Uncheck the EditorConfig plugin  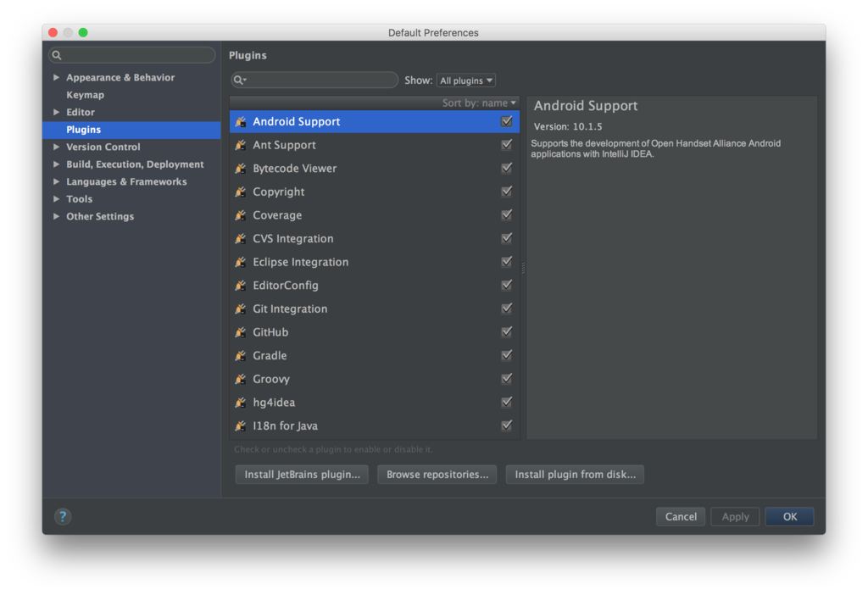point(507,285)
